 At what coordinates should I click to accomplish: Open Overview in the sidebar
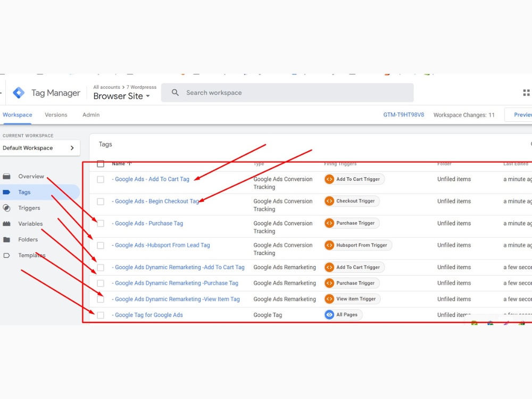point(31,177)
